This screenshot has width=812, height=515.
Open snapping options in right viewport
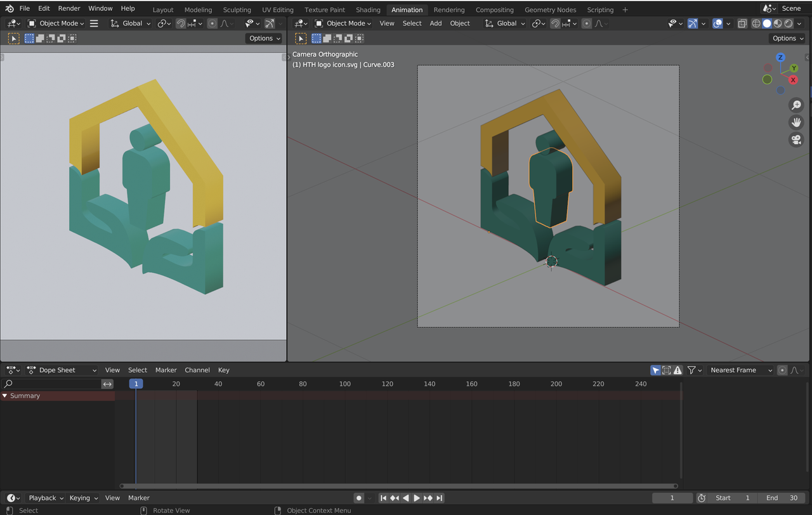[569, 23]
